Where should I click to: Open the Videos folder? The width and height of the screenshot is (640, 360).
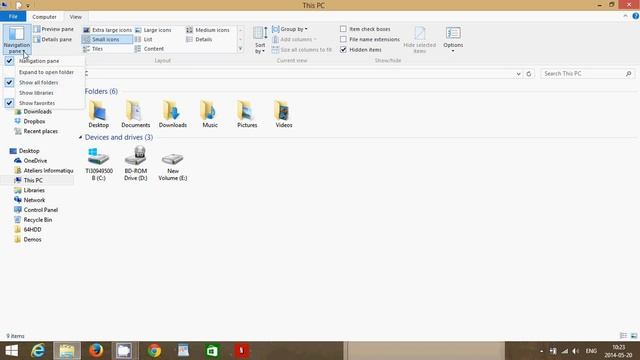pyautogui.click(x=284, y=114)
